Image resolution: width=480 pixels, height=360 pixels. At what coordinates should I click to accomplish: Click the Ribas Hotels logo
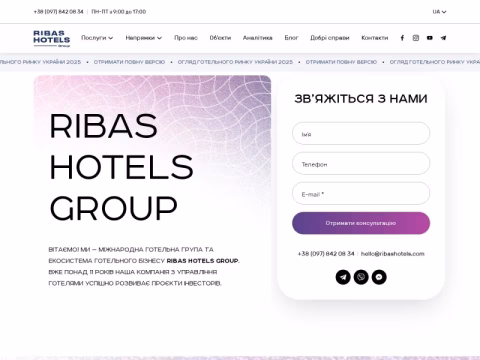pos(52,38)
